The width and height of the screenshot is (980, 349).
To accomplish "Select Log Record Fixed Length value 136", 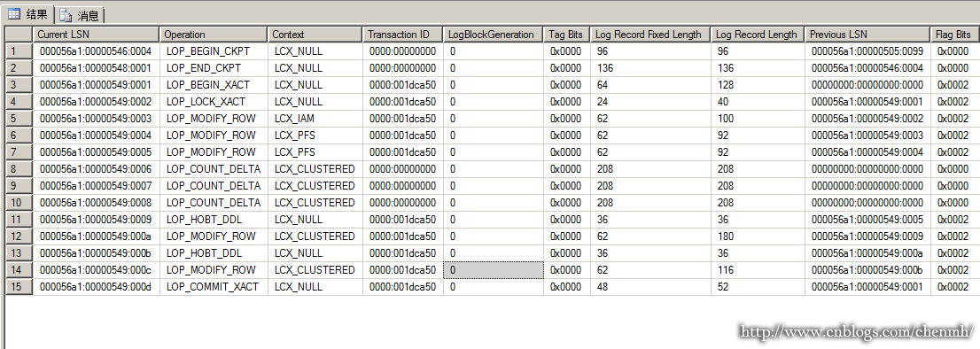I will 650,68.
